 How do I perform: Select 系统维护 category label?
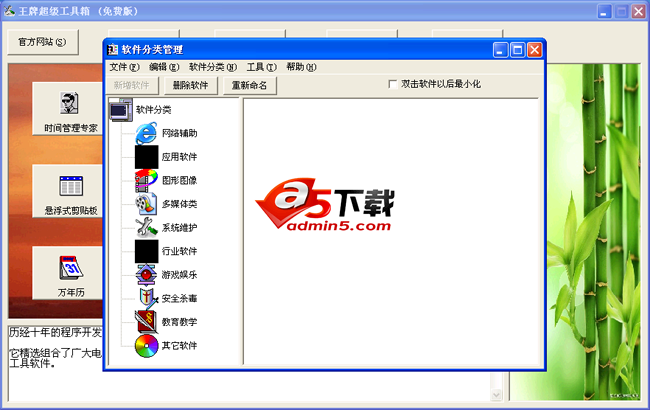(x=179, y=228)
